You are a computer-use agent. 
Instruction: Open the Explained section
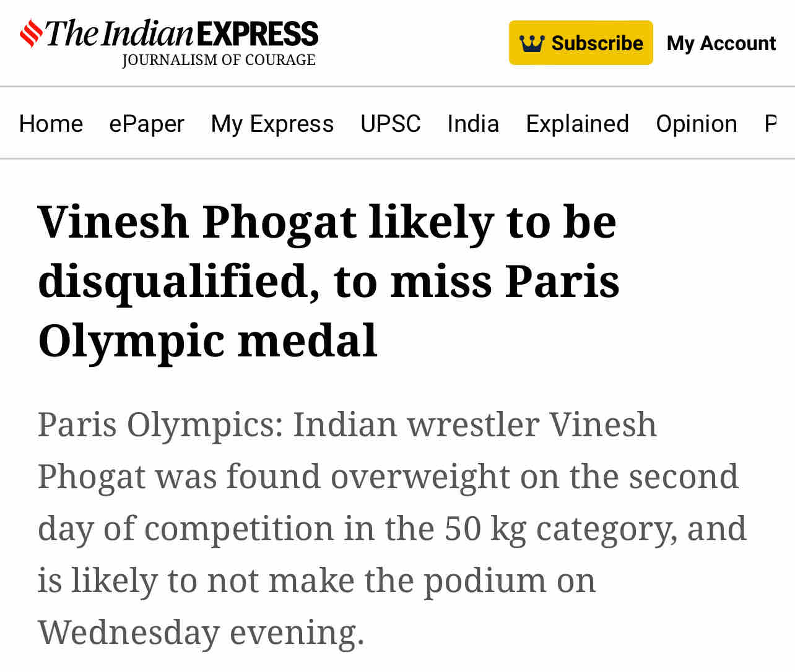[577, 124]
